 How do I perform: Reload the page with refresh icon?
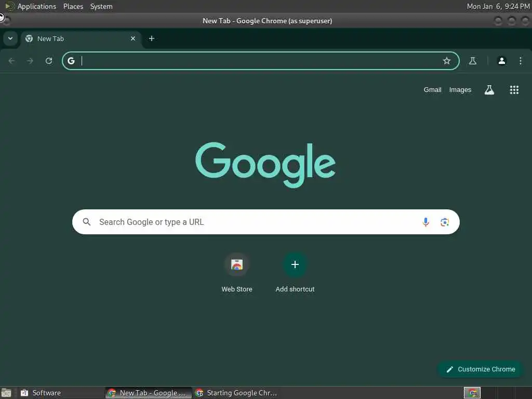click(49, 61)
